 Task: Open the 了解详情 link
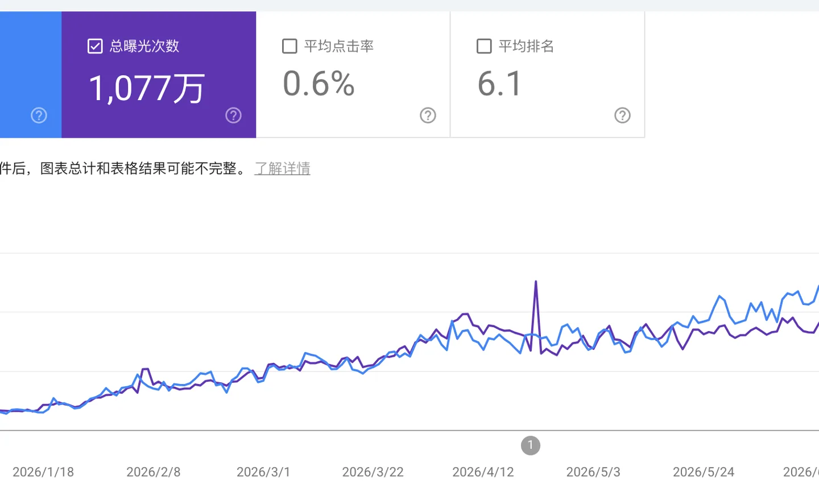click(x=282, y=168)
